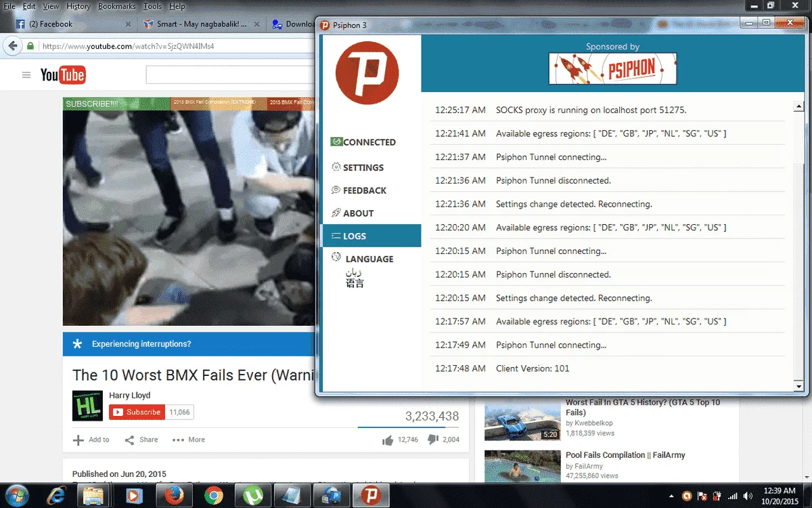Open the YouTube hamburger guide menu
The image size is (812, 508).
(x=26, y=75)
